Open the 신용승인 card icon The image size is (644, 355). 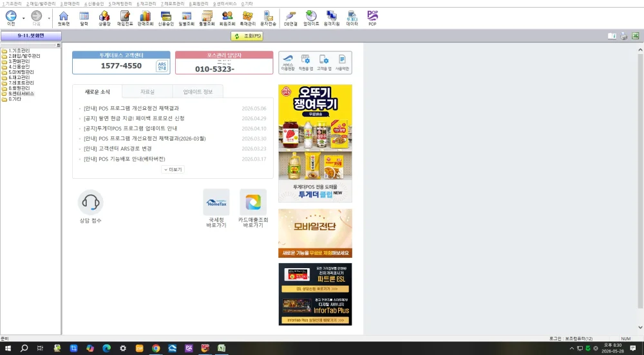166,19
